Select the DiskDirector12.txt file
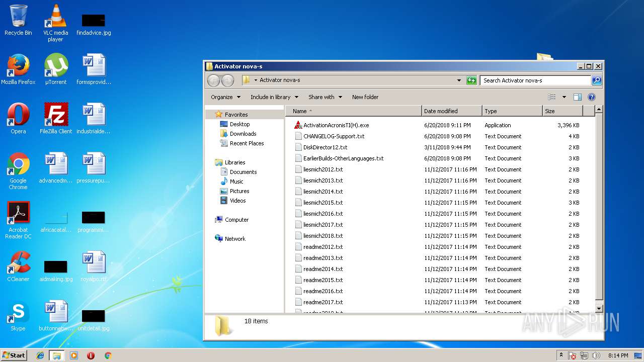Viewport: 644px width, 362px height. point(325,147)
